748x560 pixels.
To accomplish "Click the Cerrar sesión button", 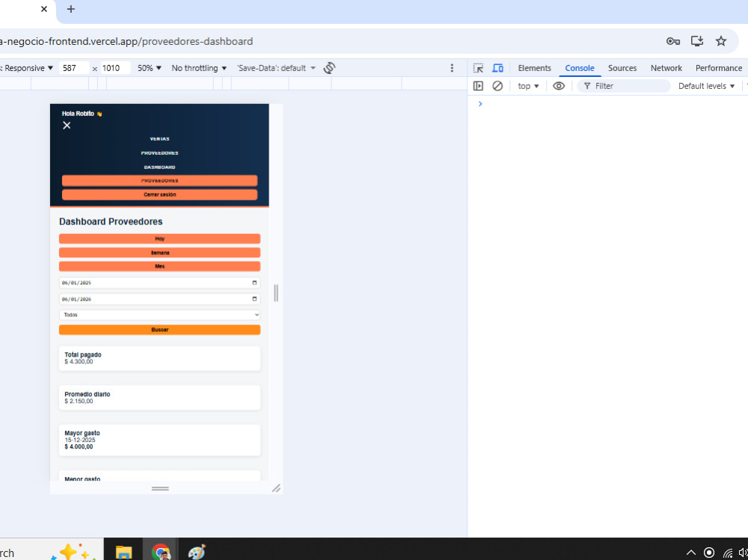I will 159,194.
